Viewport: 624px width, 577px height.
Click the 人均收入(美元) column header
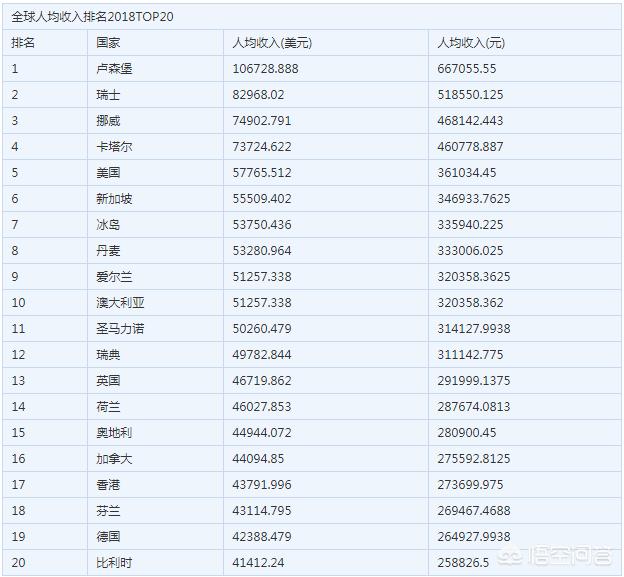[272, 43]
